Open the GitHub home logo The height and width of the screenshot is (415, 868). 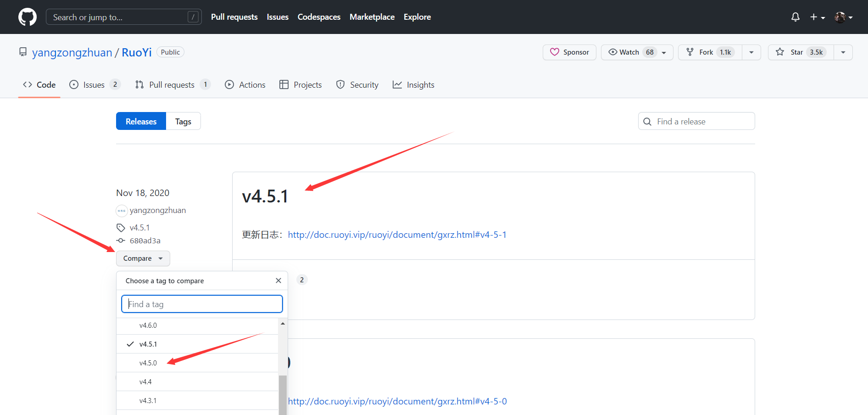[28, 17]
